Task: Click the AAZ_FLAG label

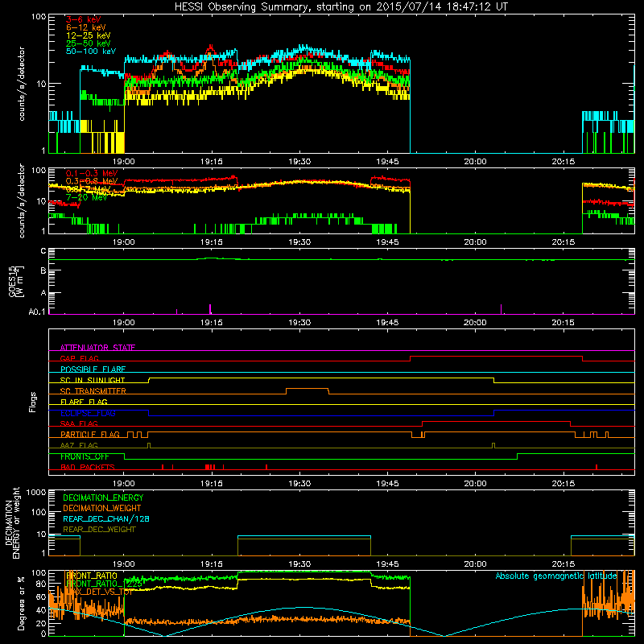Action: [79, 445]
